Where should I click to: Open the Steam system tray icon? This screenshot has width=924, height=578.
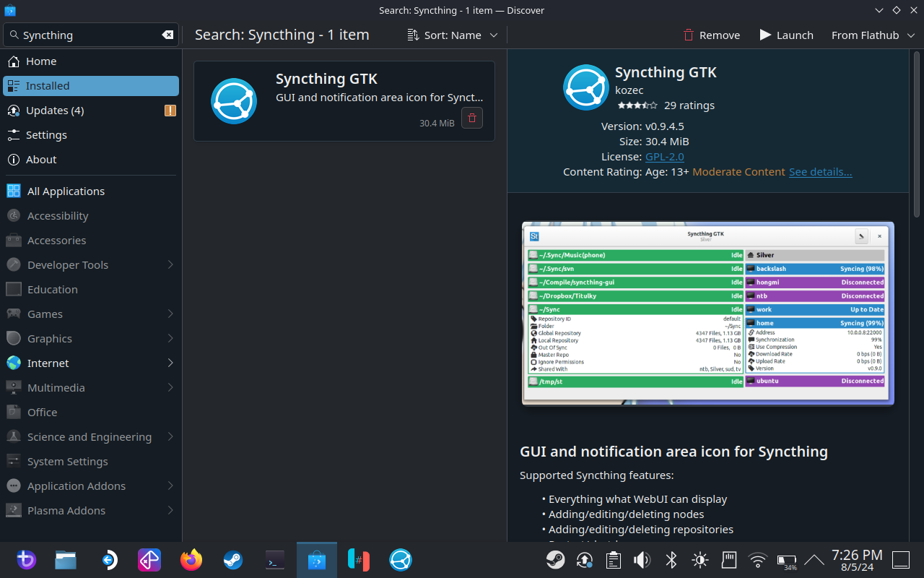point(556,560)
